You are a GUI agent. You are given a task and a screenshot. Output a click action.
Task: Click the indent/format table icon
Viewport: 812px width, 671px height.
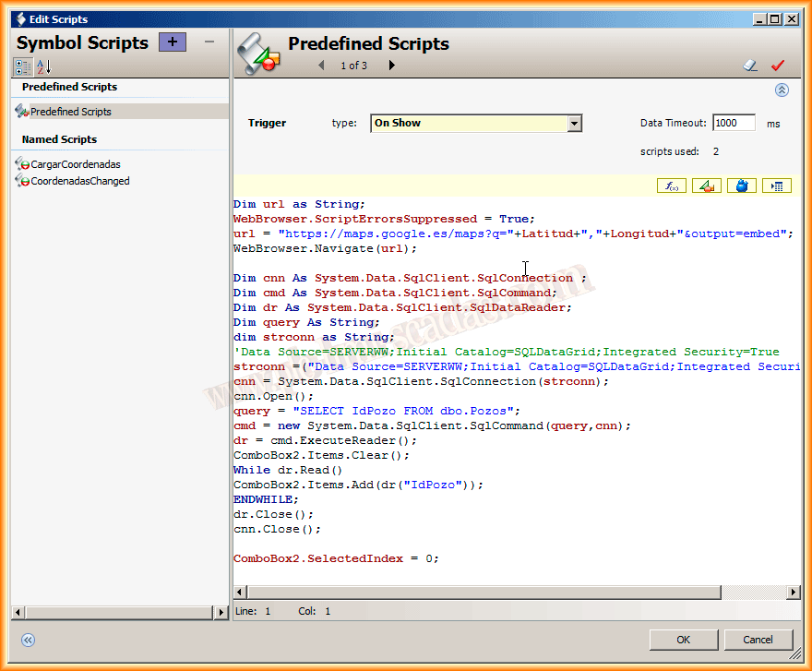[777, 186]
